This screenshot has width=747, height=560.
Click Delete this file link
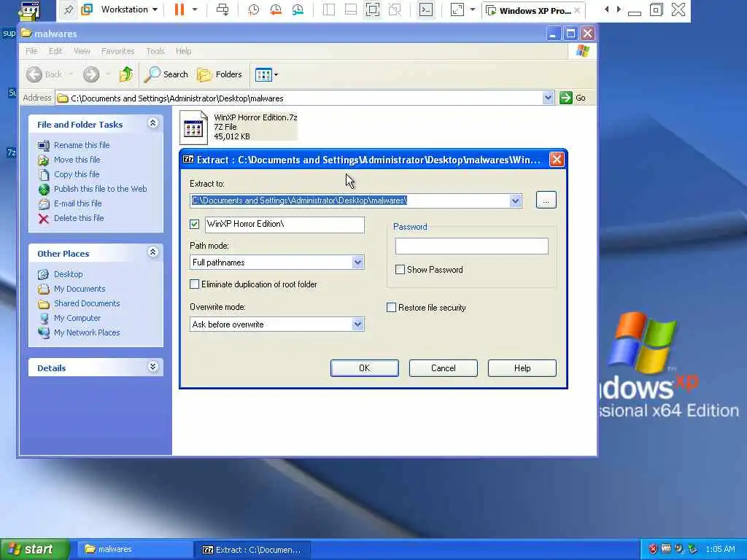(x=79, y=218)
